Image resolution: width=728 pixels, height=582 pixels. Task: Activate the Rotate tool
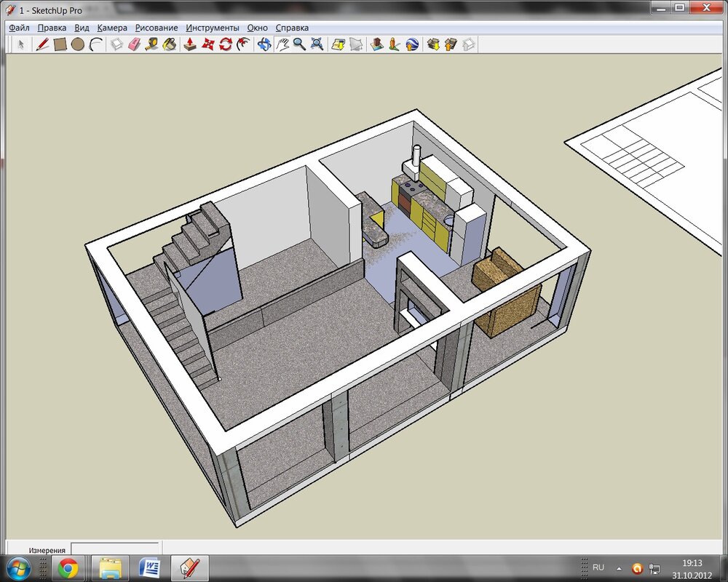tap(226, 44)
